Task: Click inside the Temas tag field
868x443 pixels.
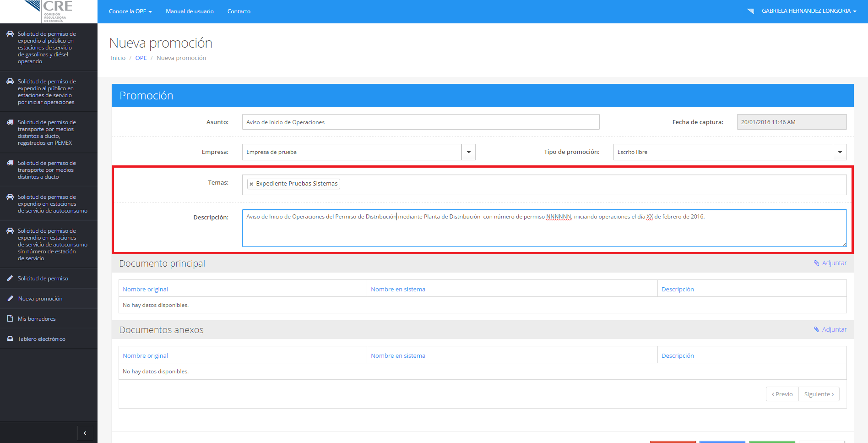Action: tap(544, 185)
